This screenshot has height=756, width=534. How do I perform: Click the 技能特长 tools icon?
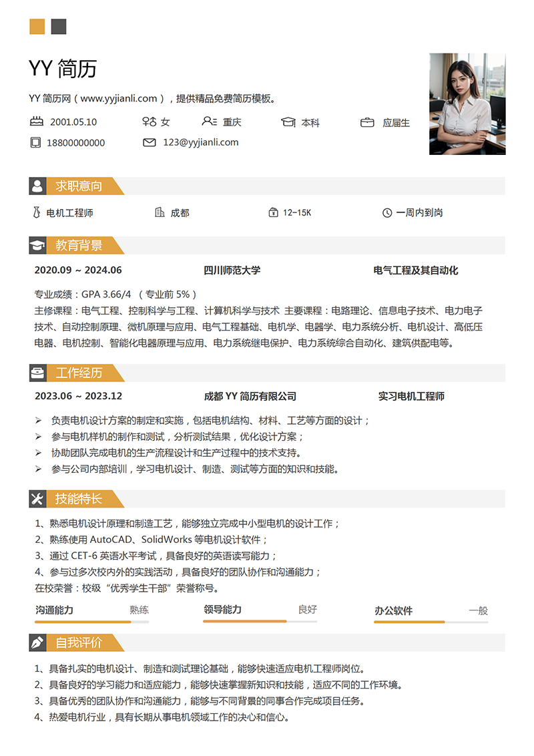[x=37, y=498]
